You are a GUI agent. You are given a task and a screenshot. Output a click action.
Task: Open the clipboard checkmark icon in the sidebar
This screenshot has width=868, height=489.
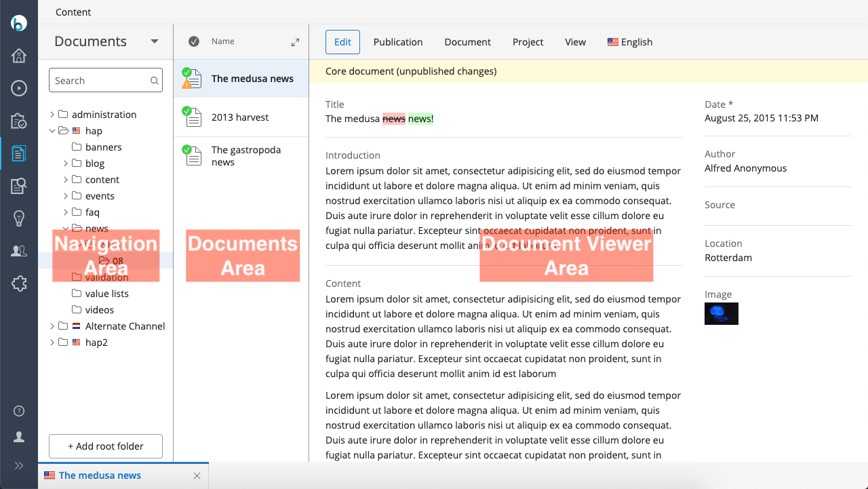pos(19,121)
